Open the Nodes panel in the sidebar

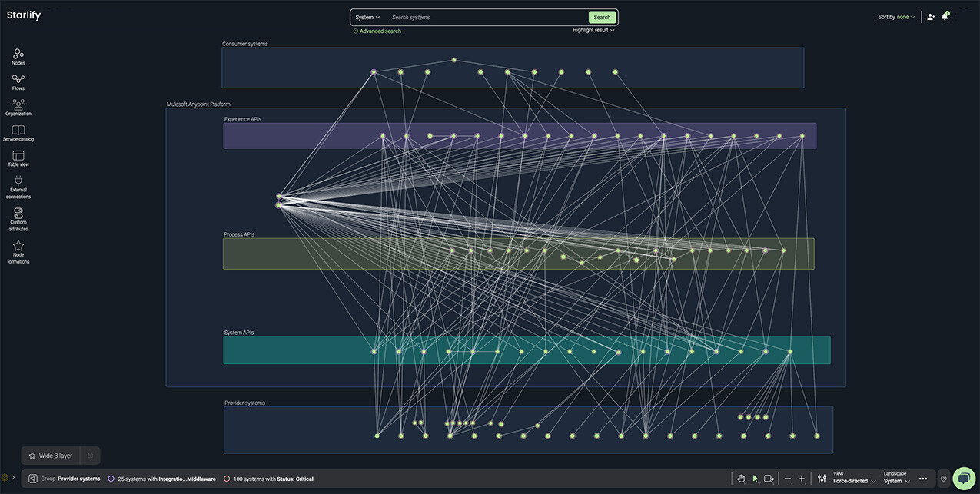pos(18,57)
